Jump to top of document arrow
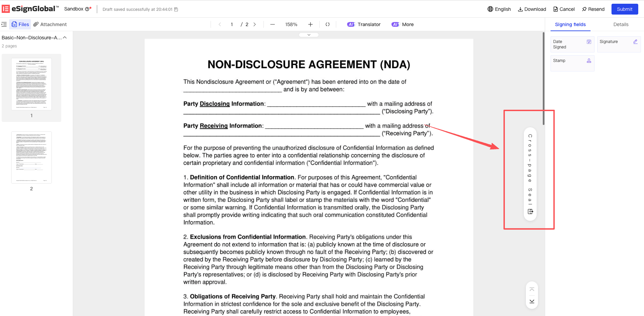 click(x=532, y=290)
